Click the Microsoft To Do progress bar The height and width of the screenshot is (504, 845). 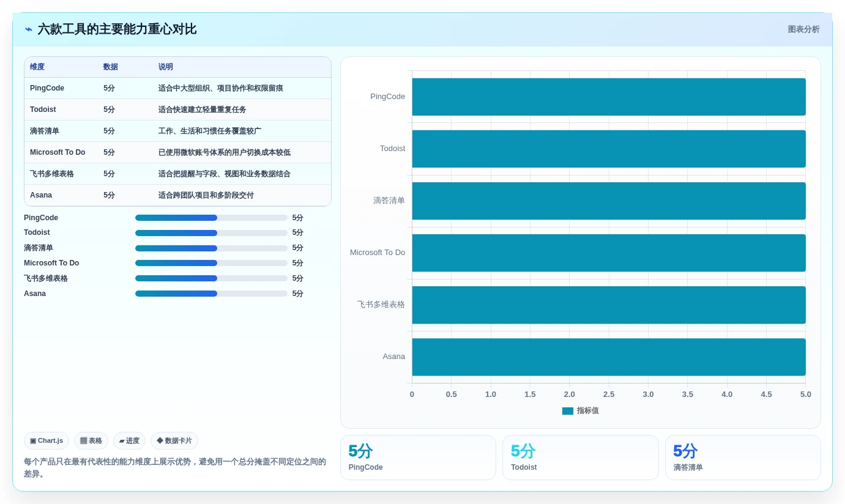tap(211, 263)
